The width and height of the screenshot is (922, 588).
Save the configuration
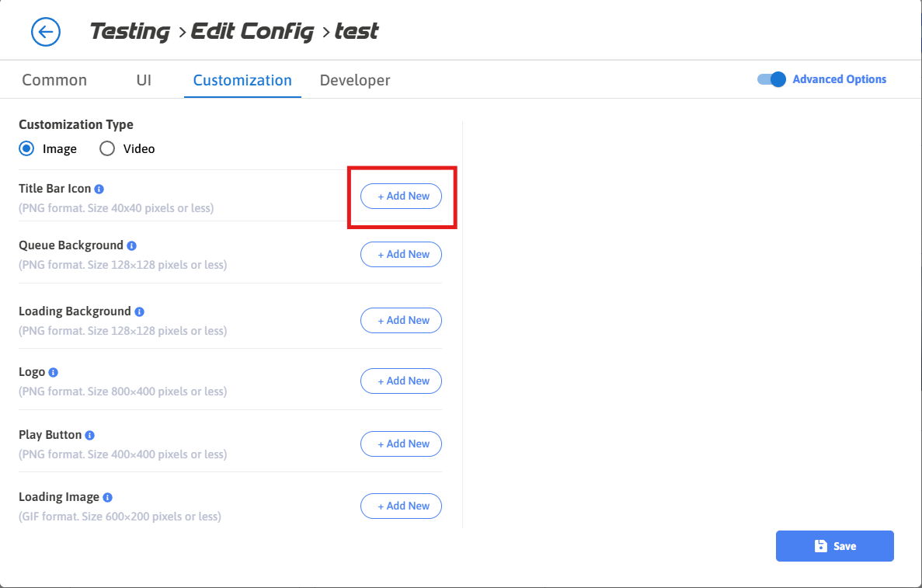[834, 546]
